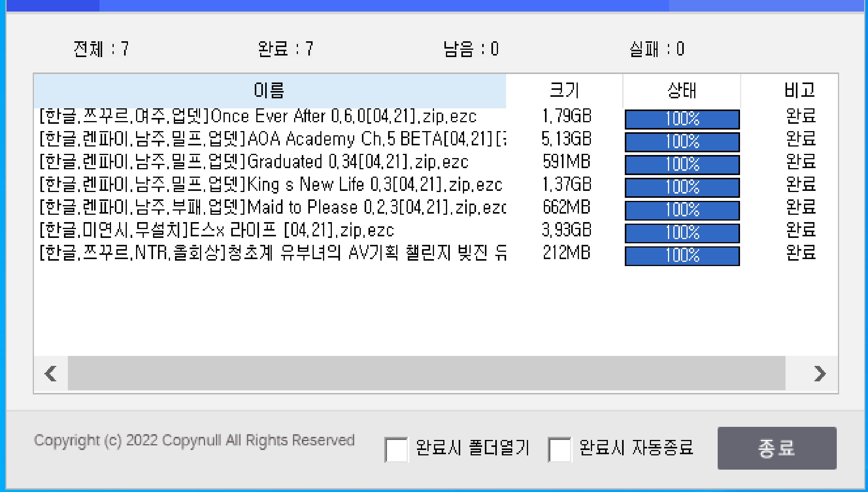
Task: Click the copyright Copynull text
Action: [x=194, y=440]
